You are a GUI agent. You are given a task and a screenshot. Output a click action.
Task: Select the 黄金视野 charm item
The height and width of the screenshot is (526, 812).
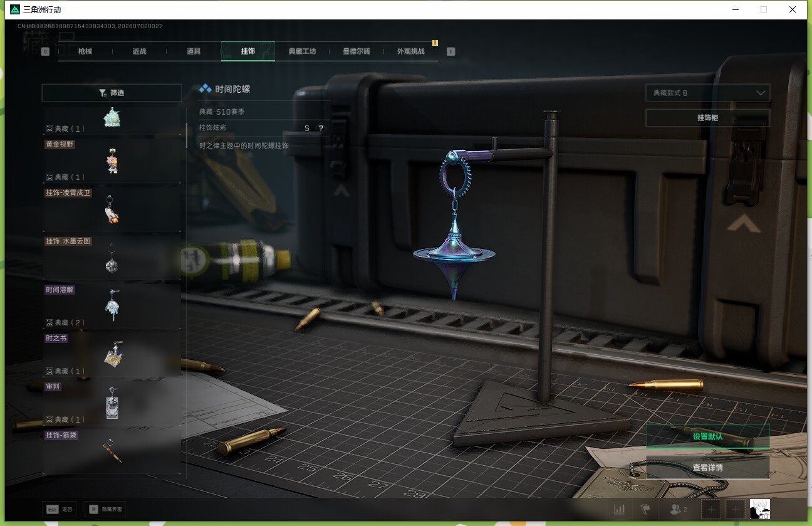[112, 160]
